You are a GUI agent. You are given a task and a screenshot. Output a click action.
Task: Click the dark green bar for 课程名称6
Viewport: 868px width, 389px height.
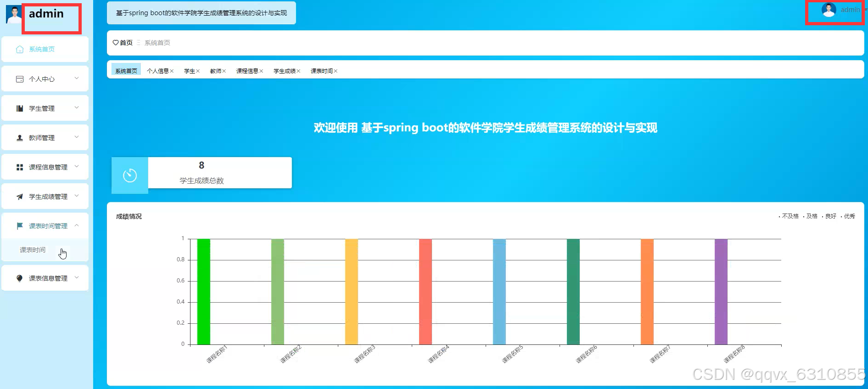tap(573, 292)
